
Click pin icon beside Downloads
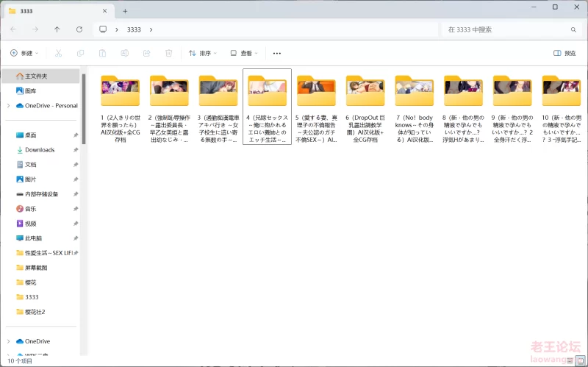pyautogui.click(x=76, y=150)
